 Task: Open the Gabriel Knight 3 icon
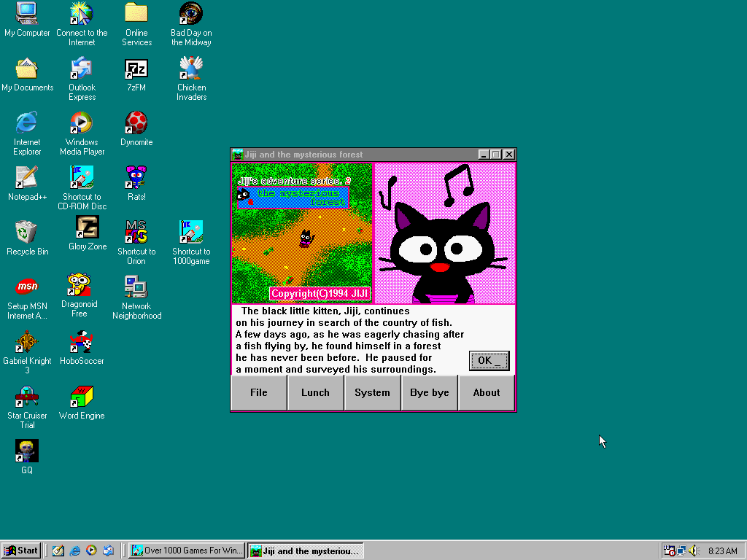click(27, 343)
